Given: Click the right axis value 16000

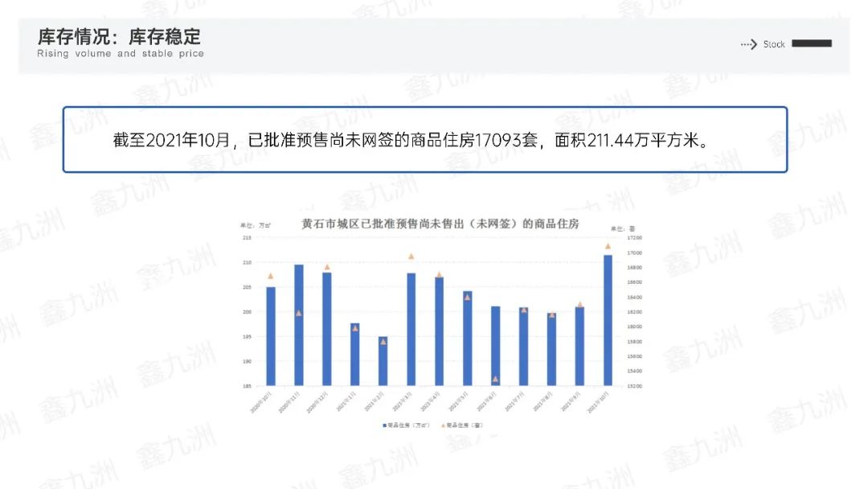Looking at the screenshot, I should (x=634, y=327).
